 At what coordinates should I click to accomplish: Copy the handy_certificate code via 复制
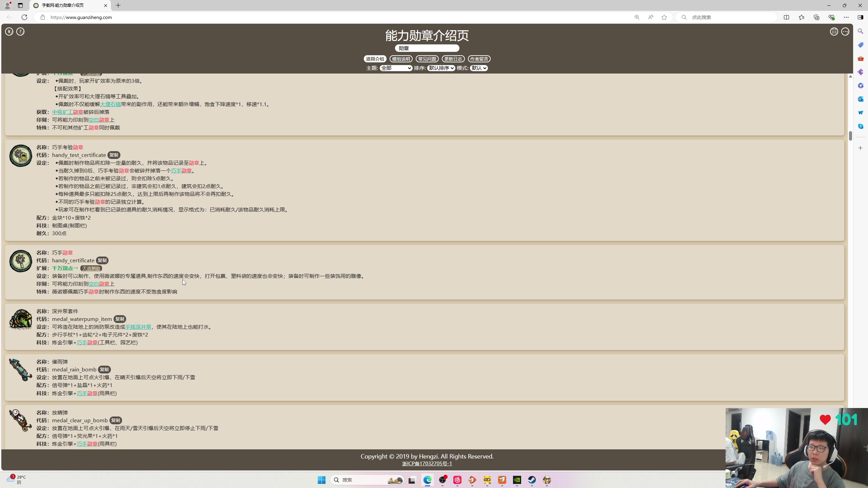pyautogui.click(x=102, y=261)
